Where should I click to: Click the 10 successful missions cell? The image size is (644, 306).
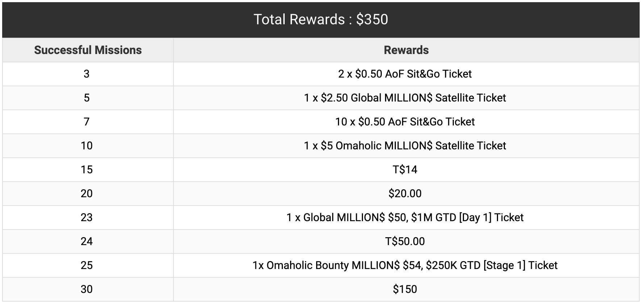coord(87,146)
